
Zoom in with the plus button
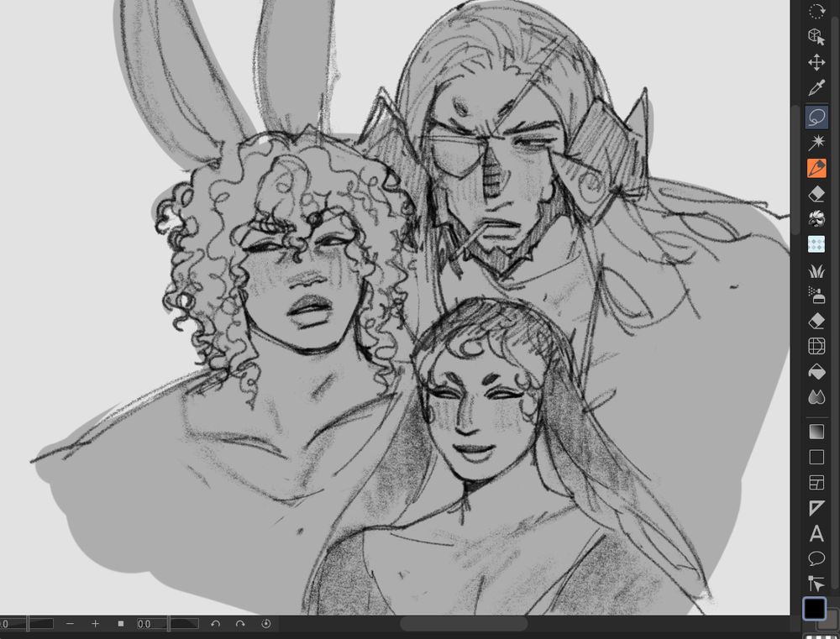point(96,624)
